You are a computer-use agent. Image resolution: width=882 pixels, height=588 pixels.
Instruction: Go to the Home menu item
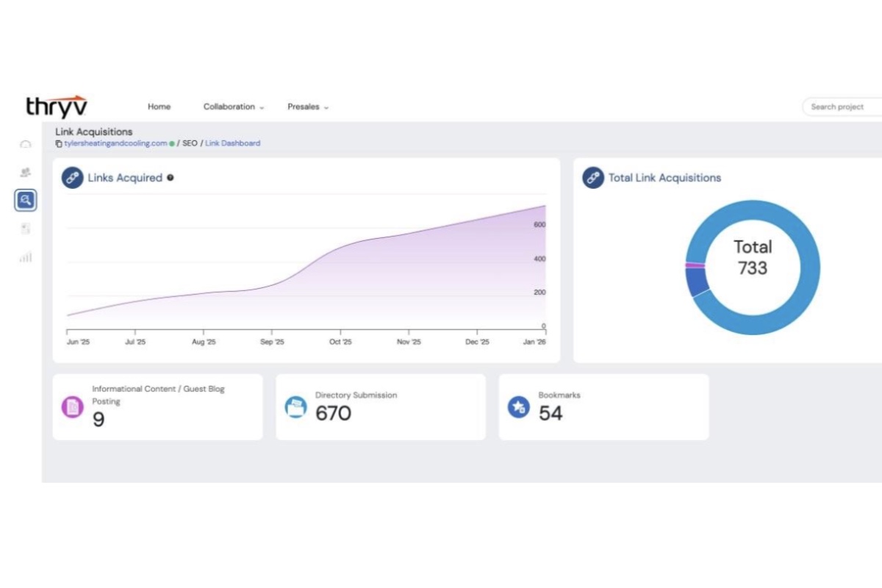[x=159, y=107]
